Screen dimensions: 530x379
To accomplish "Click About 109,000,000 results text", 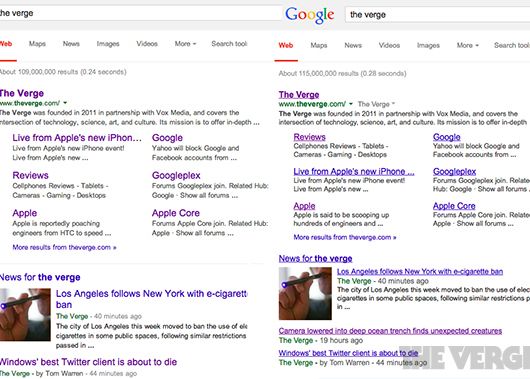I will click(63, 72).
